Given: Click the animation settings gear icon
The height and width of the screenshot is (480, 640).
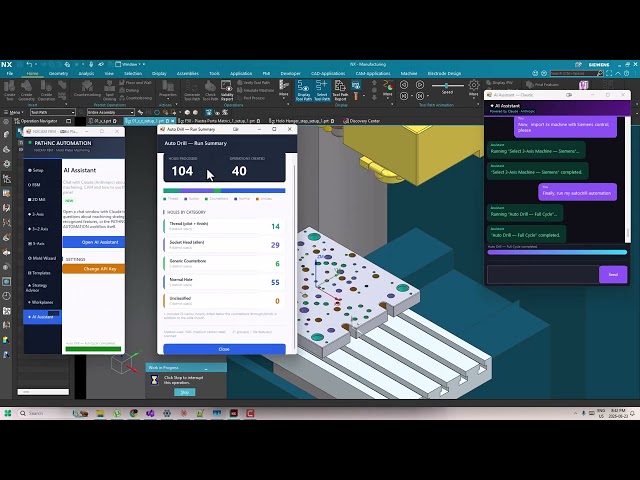Looking at the screenshot, I should click(x=473, y=85).
